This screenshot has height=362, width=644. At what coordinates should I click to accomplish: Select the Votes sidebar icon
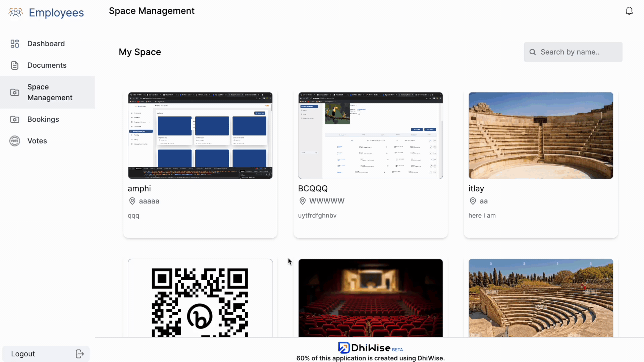point(14,140)
